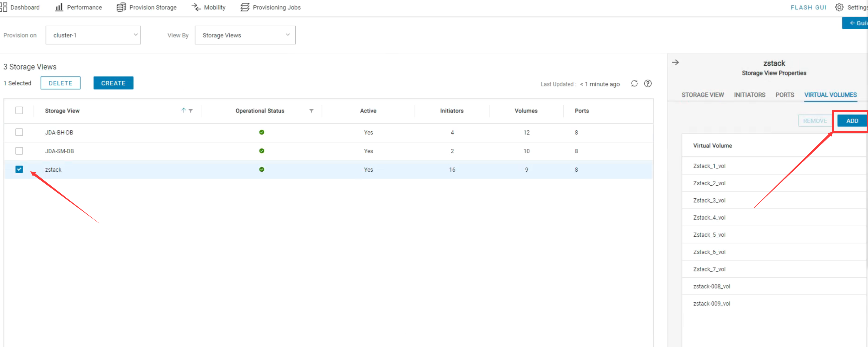
Task: Click the CREATE storage view button
Action: tap(113, 83)
